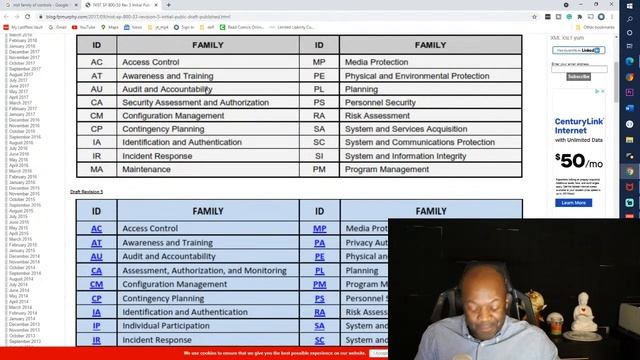Click the Maintenance cell
640x360 pixels.
coord(208,169)
